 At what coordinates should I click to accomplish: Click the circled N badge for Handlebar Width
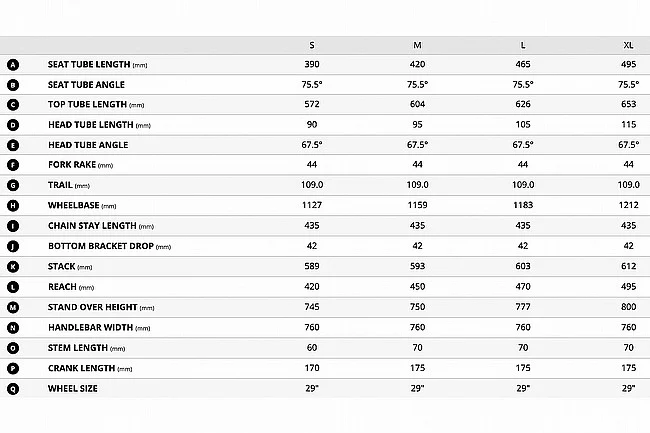pyautogui.click(x=13, y=327)
